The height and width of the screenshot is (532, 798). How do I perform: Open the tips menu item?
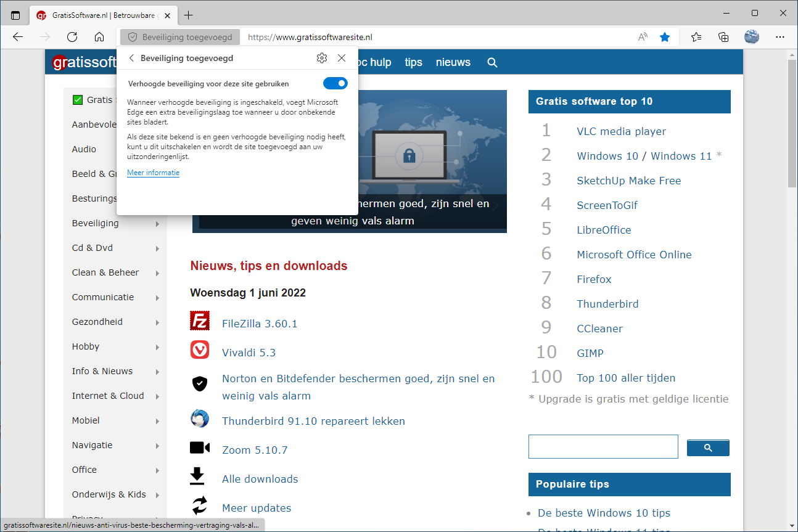(413, 62)
